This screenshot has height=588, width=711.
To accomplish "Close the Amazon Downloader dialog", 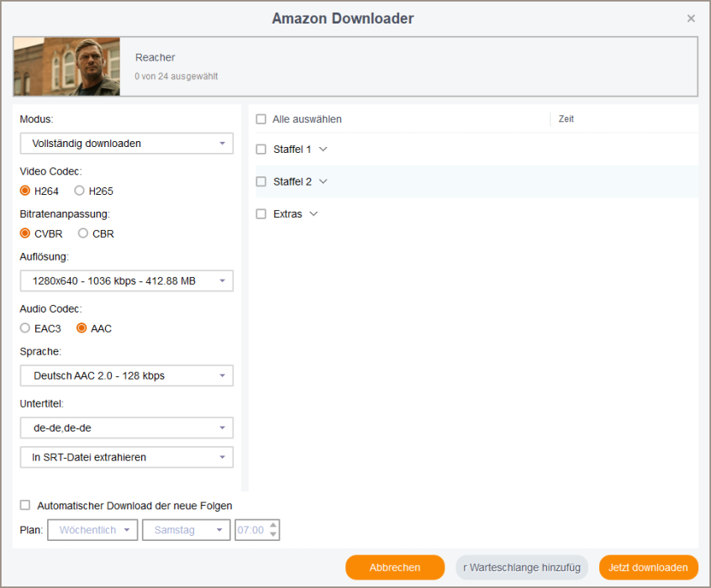I will pos(691,18).
